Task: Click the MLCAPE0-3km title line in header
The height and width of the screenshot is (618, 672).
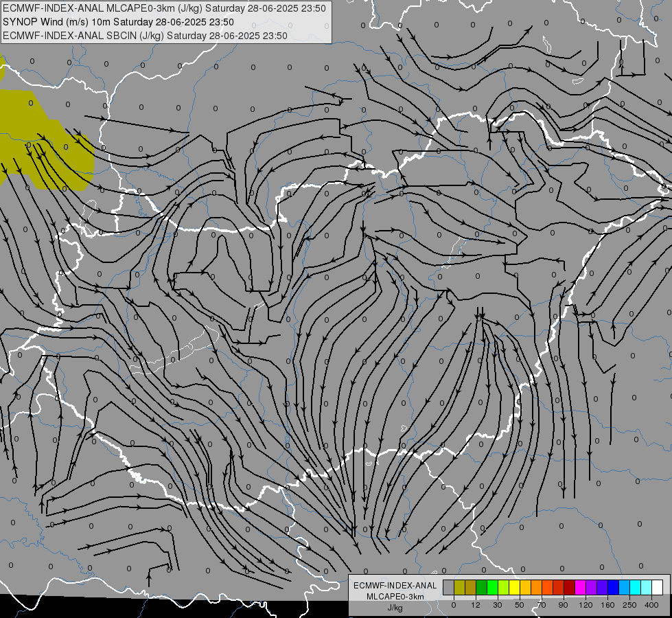Action: tap(164, 8)
